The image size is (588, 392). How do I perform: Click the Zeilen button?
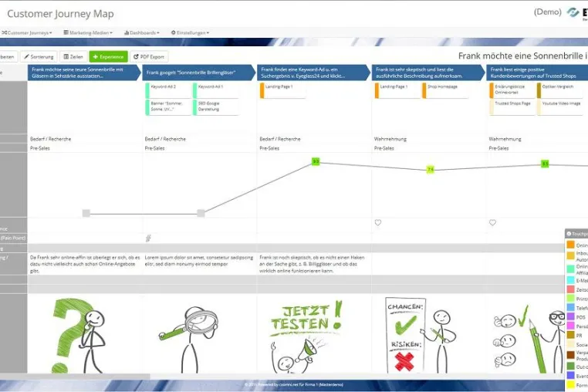pyautogui.click(x=73, y=56)
